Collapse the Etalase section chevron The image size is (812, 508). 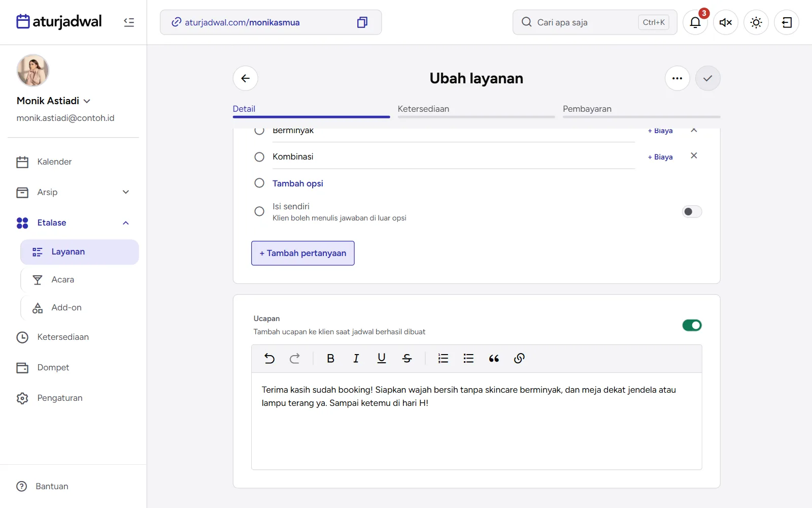(x=126, y=223)
